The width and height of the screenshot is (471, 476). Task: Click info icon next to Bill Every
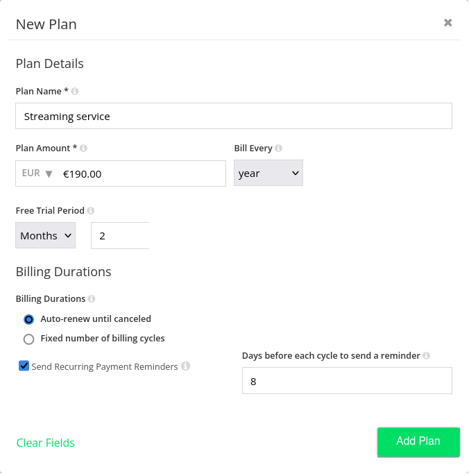click(x=278, y=148)
